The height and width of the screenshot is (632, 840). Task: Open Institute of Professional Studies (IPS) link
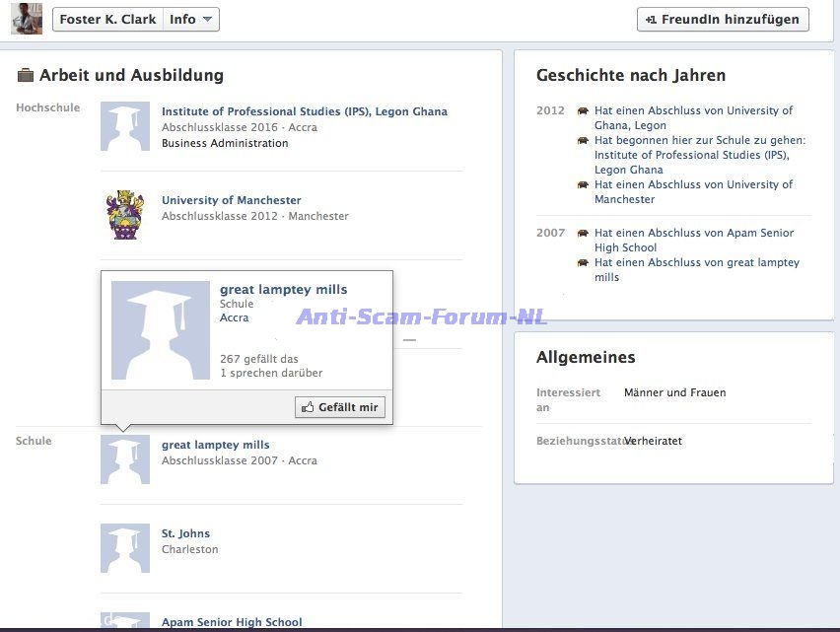304,111
